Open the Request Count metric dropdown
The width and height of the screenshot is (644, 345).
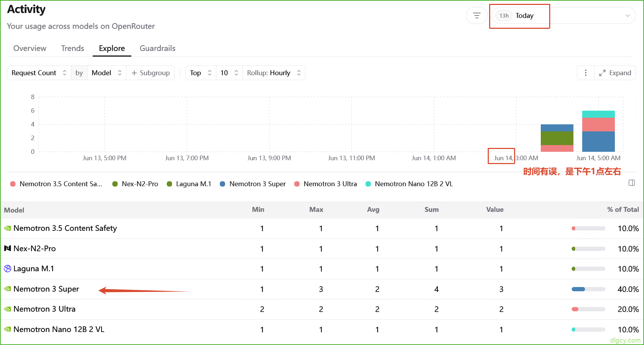[x=39, y=73]
